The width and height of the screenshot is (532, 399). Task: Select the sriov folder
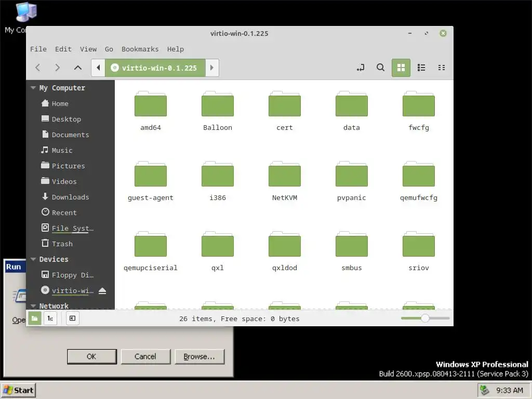click(419, 252)
